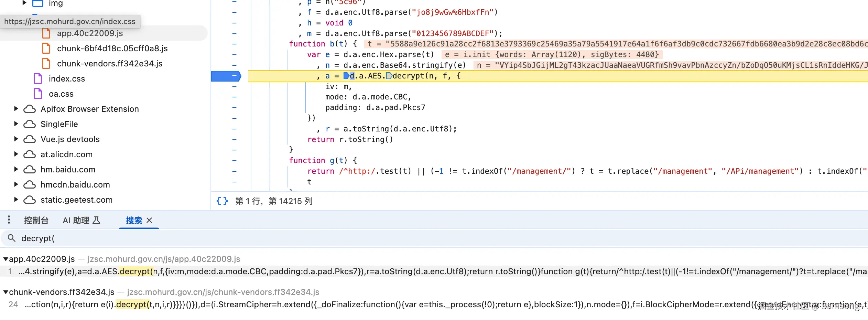
Task: Toggle breakpoint on the 'return r.toString()' line
Action: pos(234,139)
